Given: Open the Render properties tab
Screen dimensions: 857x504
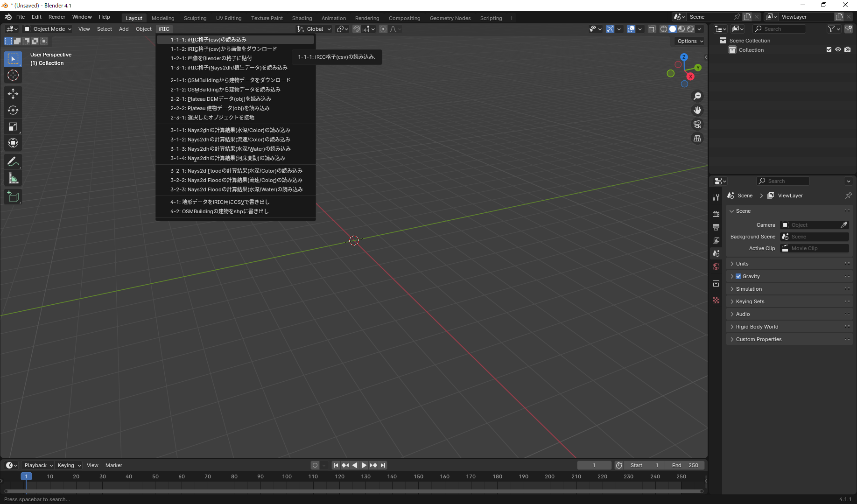Looking at the screenshot, I should [716, 214].
